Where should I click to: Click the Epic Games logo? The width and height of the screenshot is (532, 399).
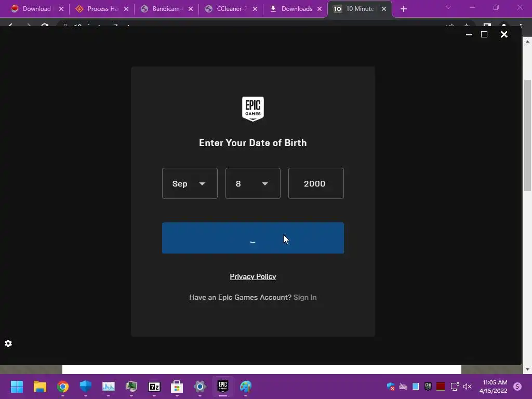click(x=253, y=109)
